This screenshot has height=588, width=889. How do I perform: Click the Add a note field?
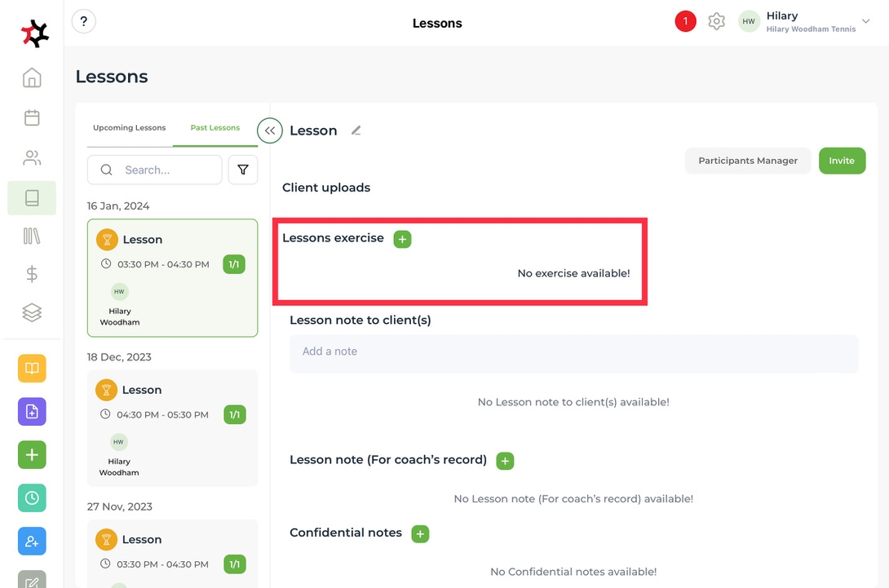[573, 351]
